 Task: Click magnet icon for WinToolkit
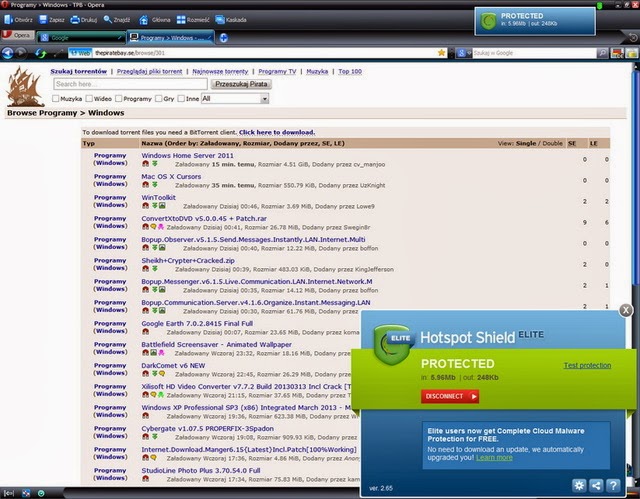coord(145,206)
